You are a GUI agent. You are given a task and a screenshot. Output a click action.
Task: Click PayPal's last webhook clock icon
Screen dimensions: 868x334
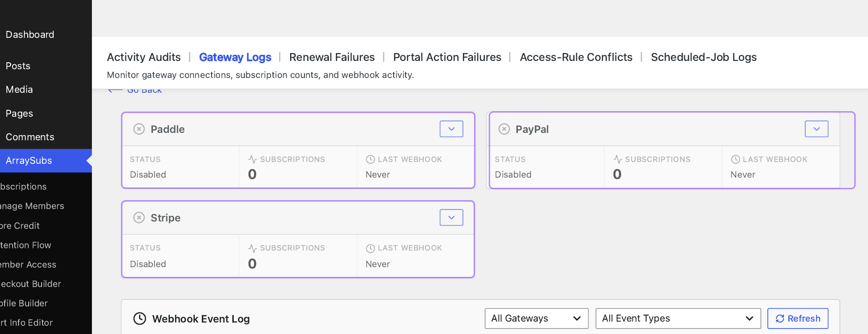pos(735,159)
